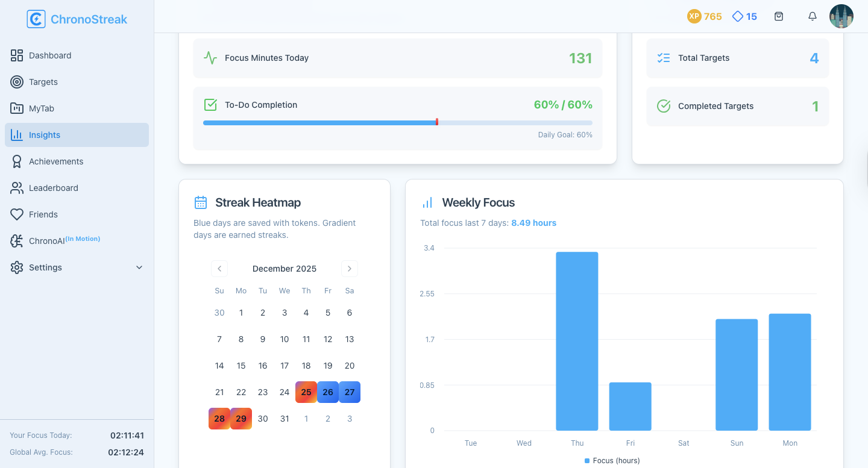Click the Friends heart icon
The image size is (868, 468).
point(16,214)
